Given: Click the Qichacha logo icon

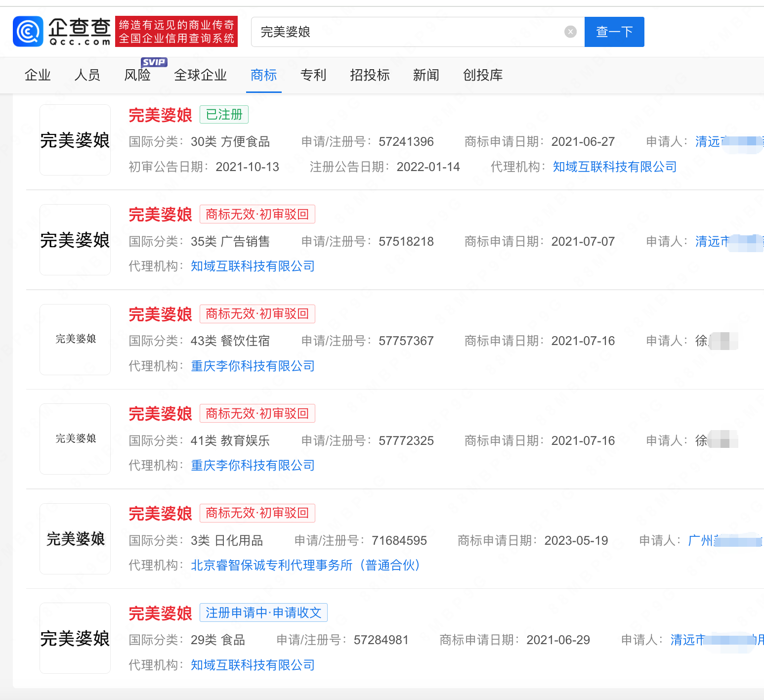Looking at the screenshot, I should point(28,32).
